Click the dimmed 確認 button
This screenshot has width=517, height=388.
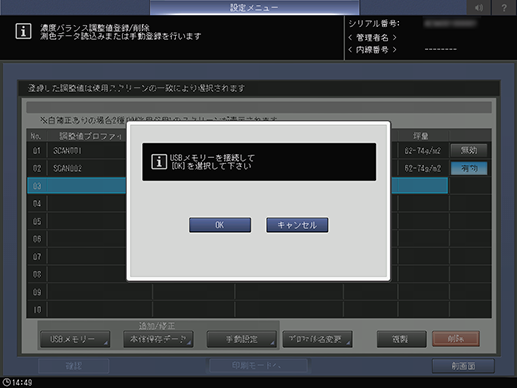(74, 366)
